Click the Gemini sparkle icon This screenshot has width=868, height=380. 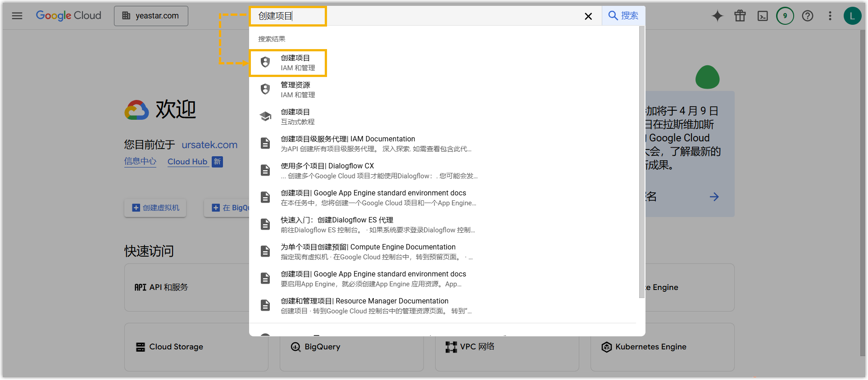717,16
